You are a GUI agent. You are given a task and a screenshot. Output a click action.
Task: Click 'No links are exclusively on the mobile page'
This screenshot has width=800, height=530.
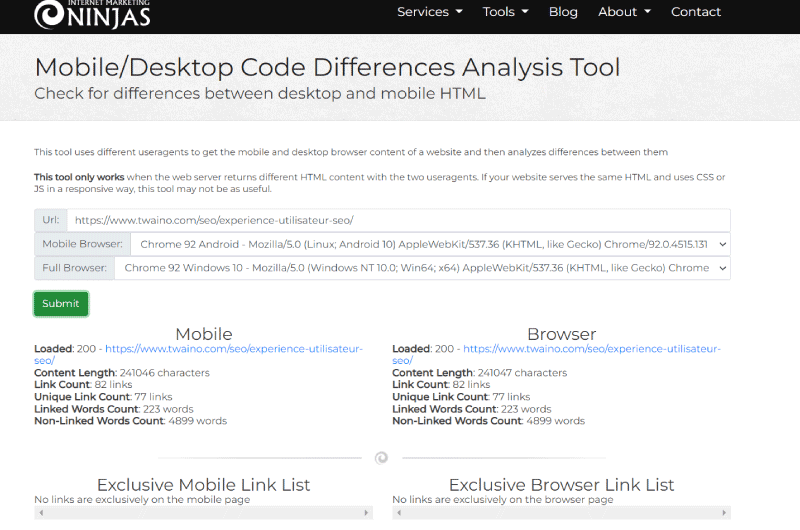point(142,499)
